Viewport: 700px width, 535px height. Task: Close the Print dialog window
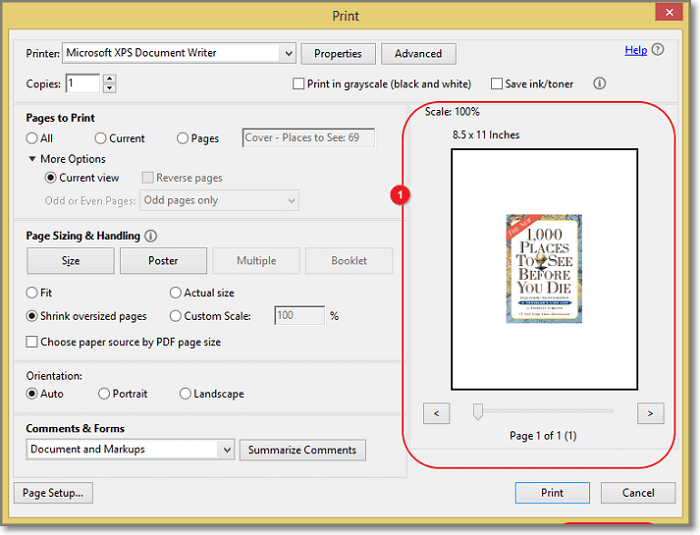668,13
